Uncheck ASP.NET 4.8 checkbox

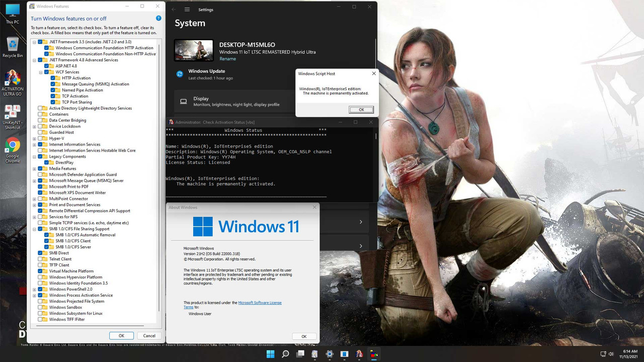(46, 66)
